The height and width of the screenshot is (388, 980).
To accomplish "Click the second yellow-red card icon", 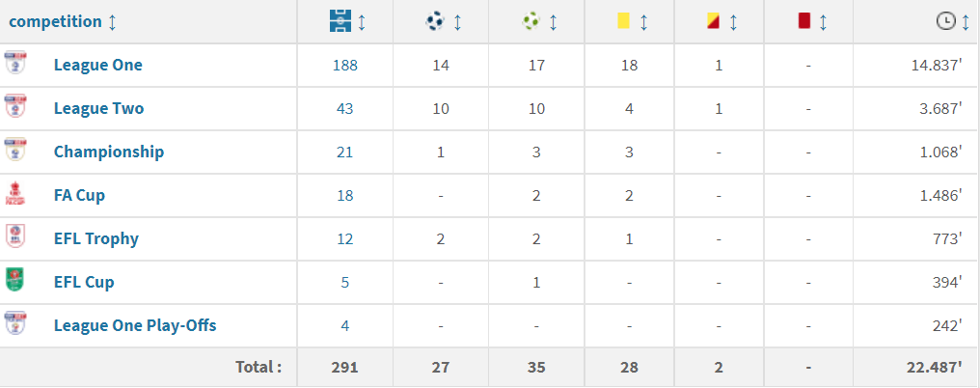I will coord(713,21).
